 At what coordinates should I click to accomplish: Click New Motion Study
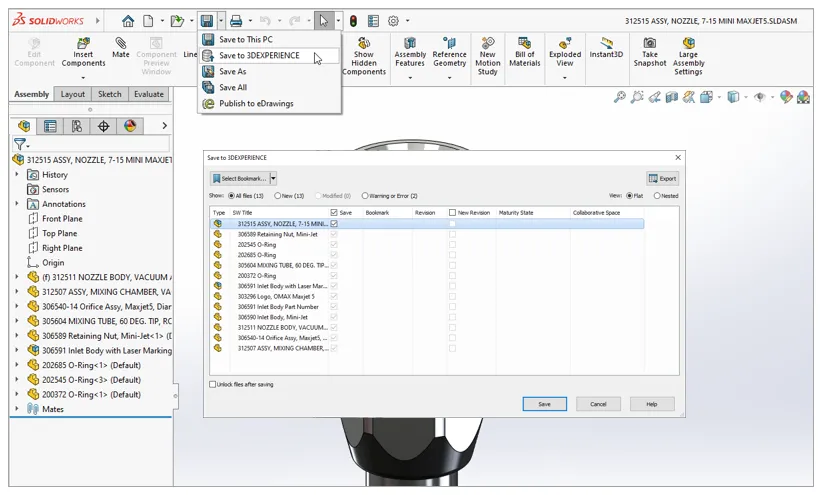click(488, 56)
